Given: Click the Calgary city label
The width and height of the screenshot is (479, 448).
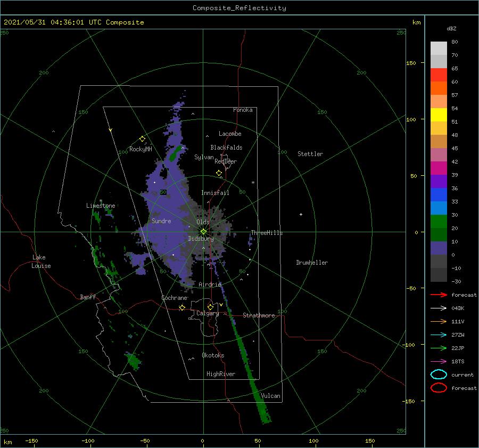Looking at the screenshot, I should click(208, 313).
